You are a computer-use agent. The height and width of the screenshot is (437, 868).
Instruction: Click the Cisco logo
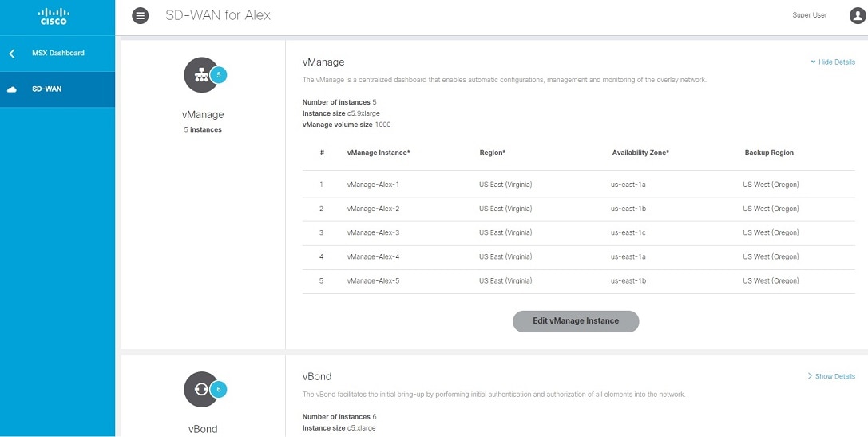tap(54, 16)
